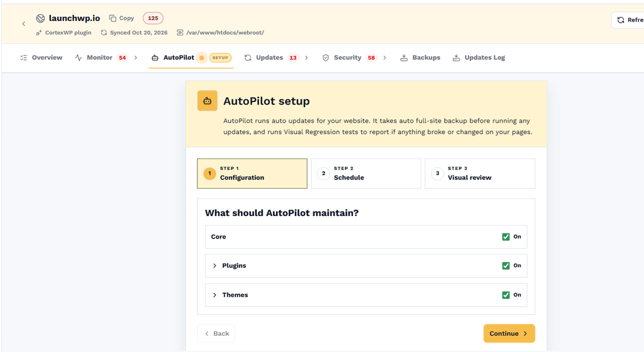Image resolution: width=644 pixels, height=352 pixels.
Task: Open the Monitor tab
Action: click(x=99, y=57)
